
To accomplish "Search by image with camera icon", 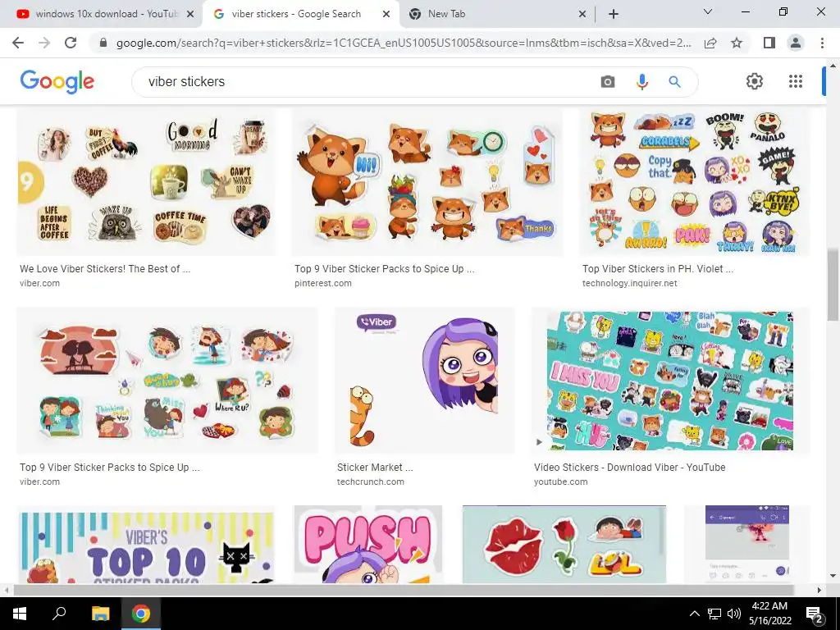I will click(x=608, y=82).
